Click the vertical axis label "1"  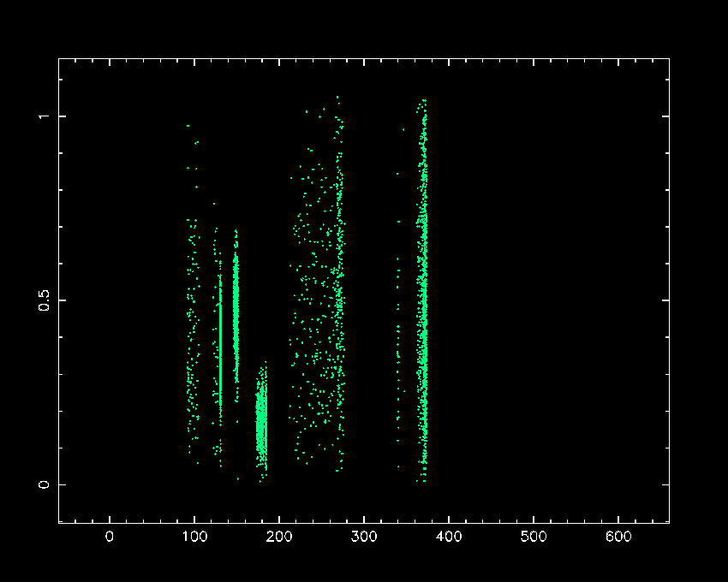44,116
